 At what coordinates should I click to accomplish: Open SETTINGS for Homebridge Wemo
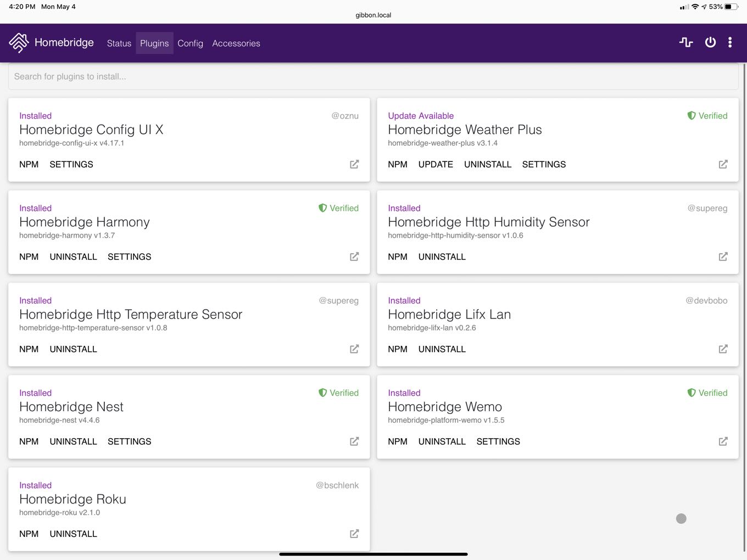[x=498, y=441]
